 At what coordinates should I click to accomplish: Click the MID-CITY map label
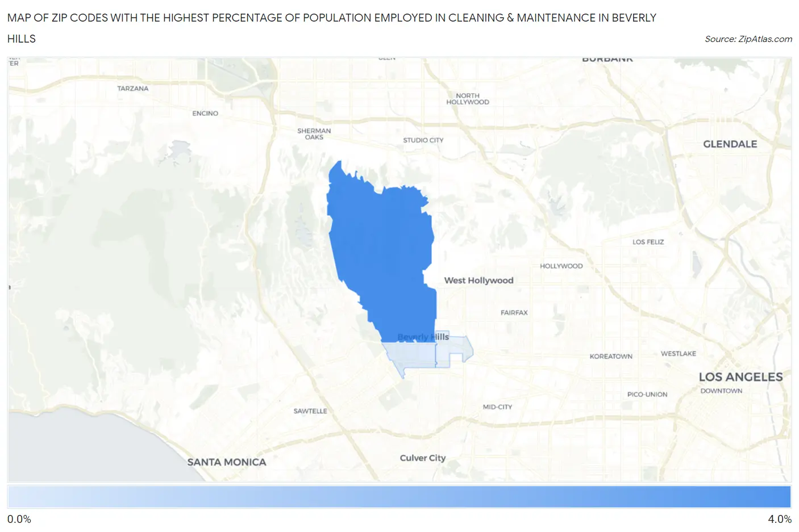497,407
